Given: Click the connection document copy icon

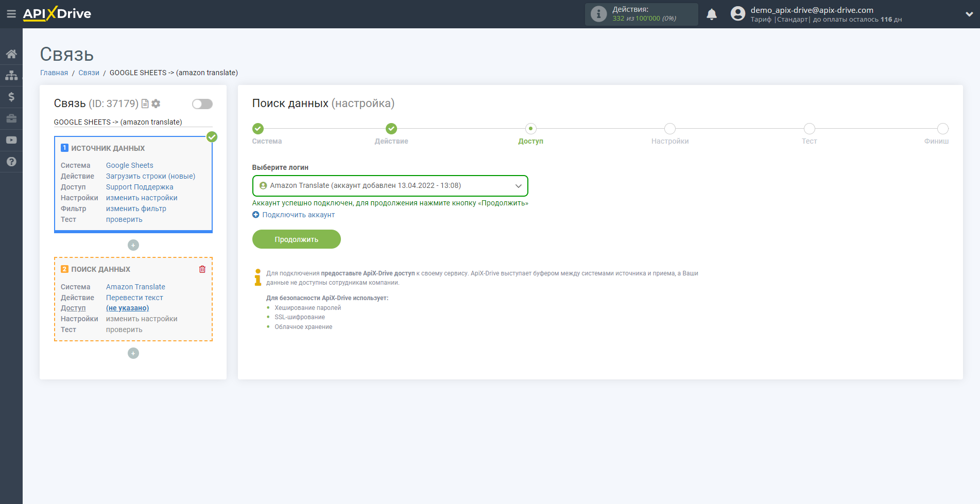Looking at the screenshot, I should (145, 104).
